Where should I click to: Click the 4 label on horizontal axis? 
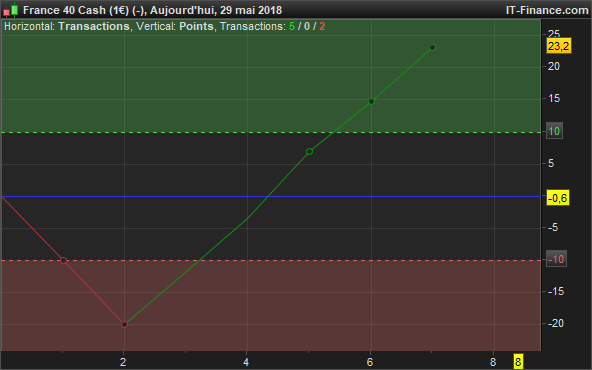click(x=246, y=362)
